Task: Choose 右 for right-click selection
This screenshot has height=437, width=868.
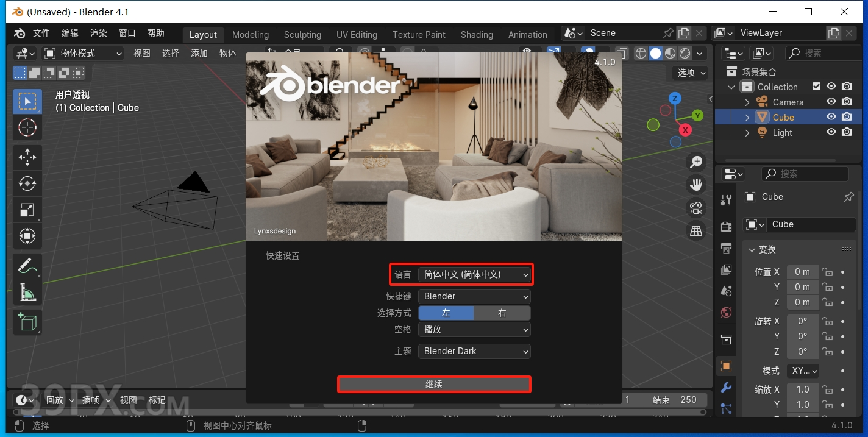Action: (502, 312)
